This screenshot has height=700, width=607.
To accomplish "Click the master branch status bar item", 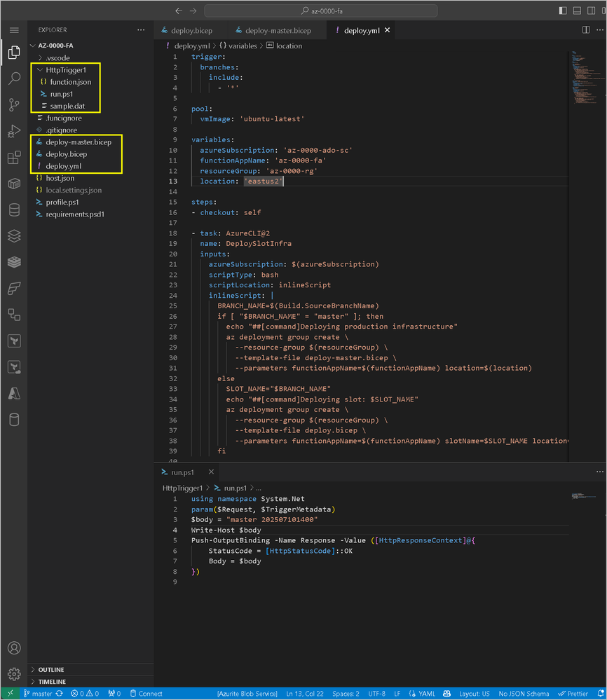I will point(38,694).
